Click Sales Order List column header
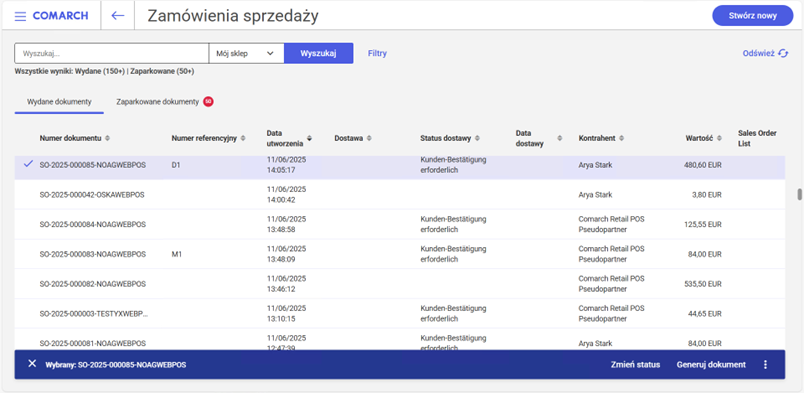 (x=757, y=138)
